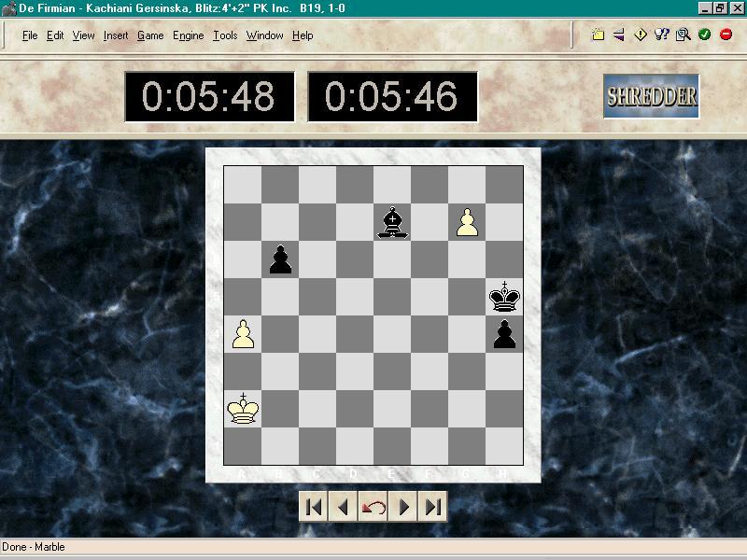This screenshot has height=560, width=747.
Task: Open the Engine menu
Action: [x=188, y=35]
